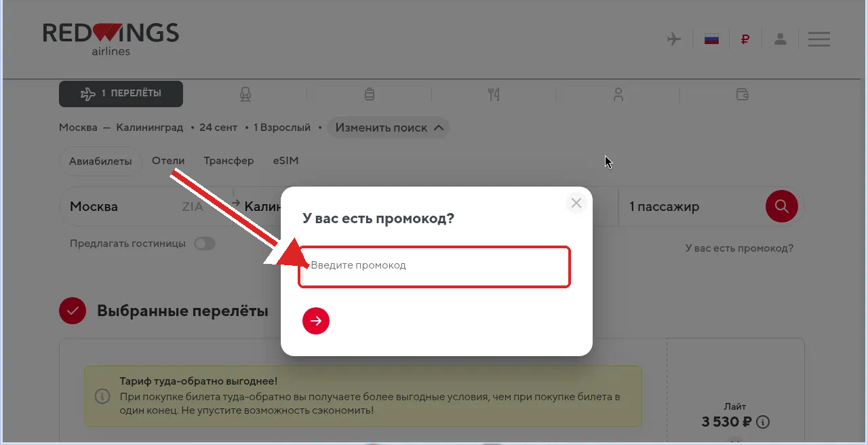The height and width of the screenshot is (445, 868).
Task: Open the user profile icon
Action: [781, 39]
